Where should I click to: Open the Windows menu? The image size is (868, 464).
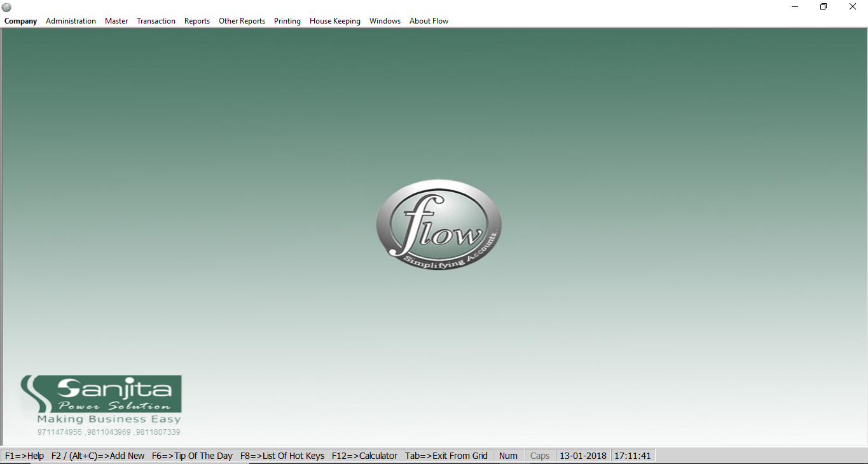click(385, 21)
